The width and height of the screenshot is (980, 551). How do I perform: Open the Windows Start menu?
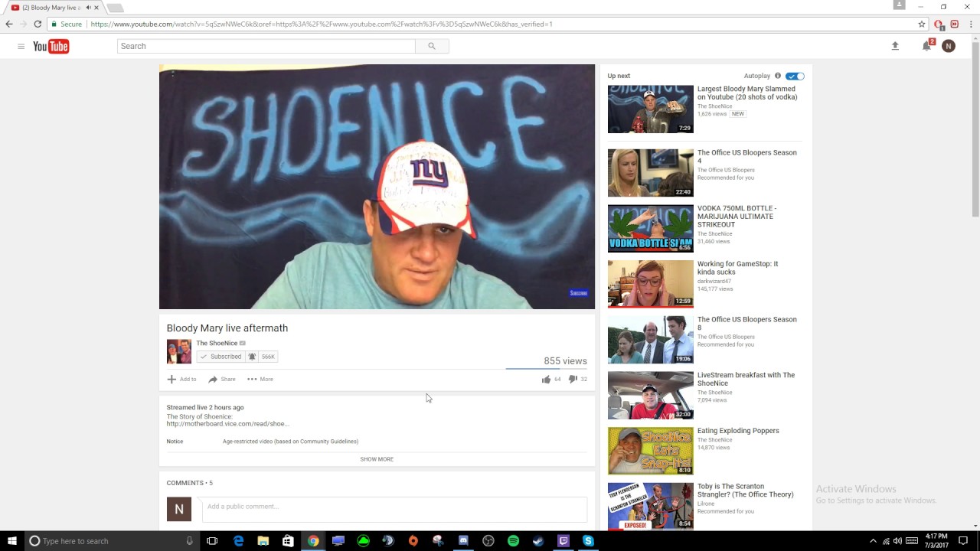point(11,541)
